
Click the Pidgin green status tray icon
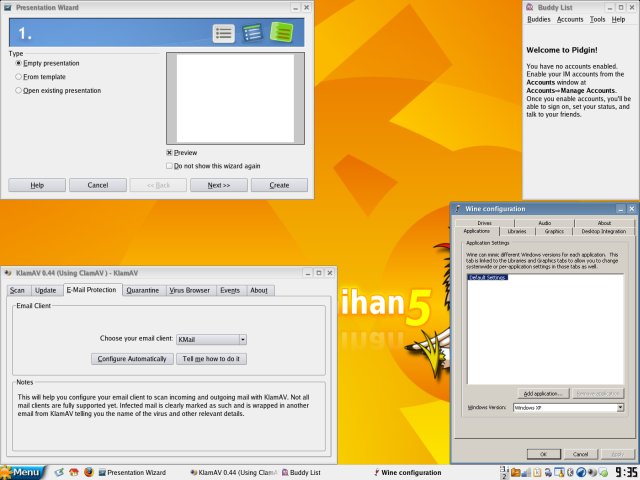tap(603, 472)
